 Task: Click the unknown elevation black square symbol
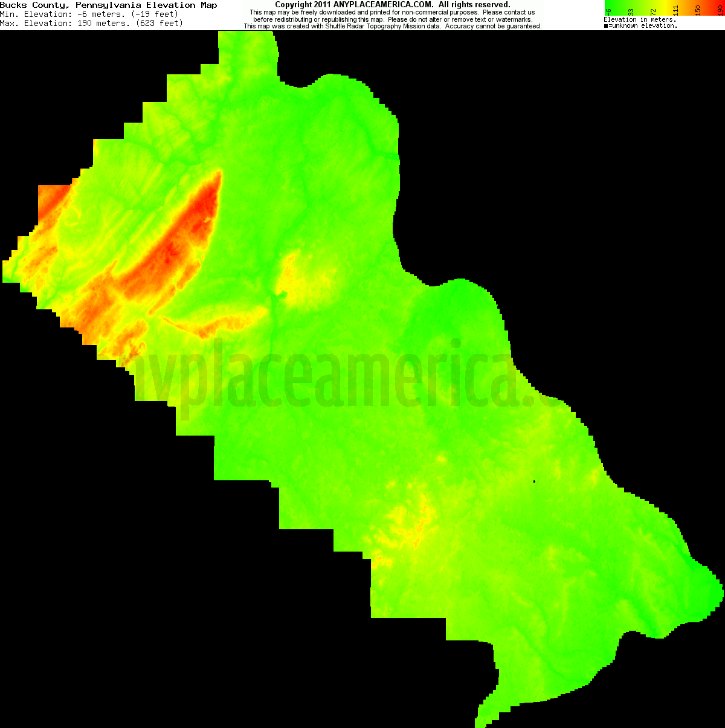click(x=605, y=25)
